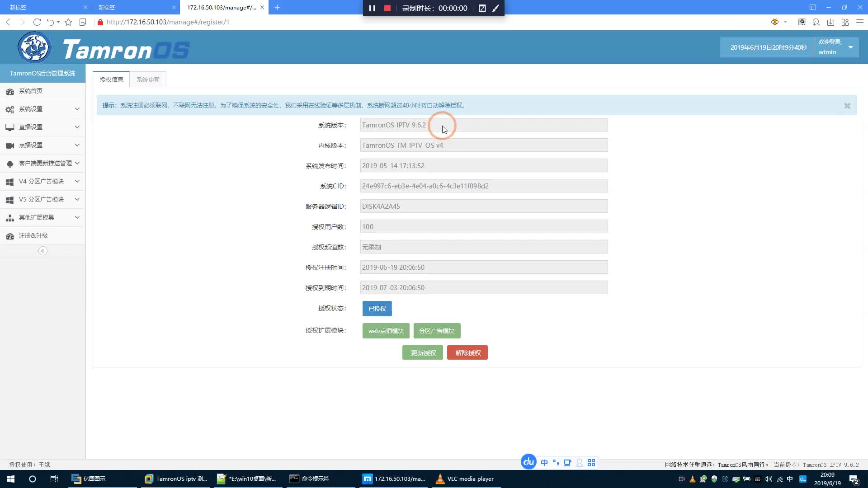868x488 pixels.
Task: Bookmark page with the star icon
Action: click(68, 22)
